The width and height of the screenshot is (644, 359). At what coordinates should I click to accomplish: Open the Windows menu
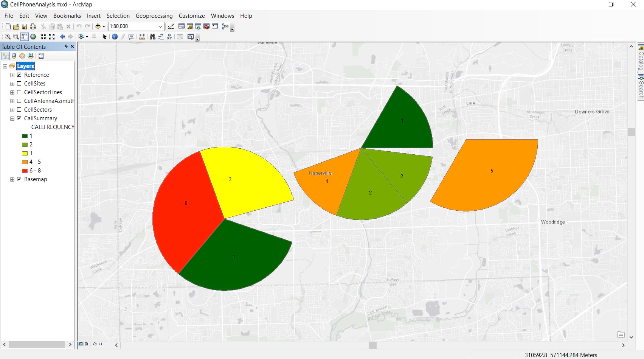(222, 16)
